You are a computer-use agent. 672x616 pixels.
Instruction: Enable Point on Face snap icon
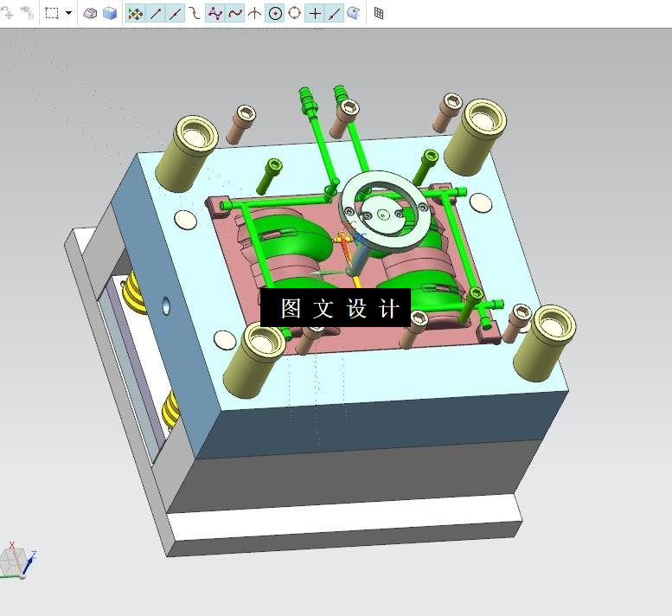tap(353, 14)
